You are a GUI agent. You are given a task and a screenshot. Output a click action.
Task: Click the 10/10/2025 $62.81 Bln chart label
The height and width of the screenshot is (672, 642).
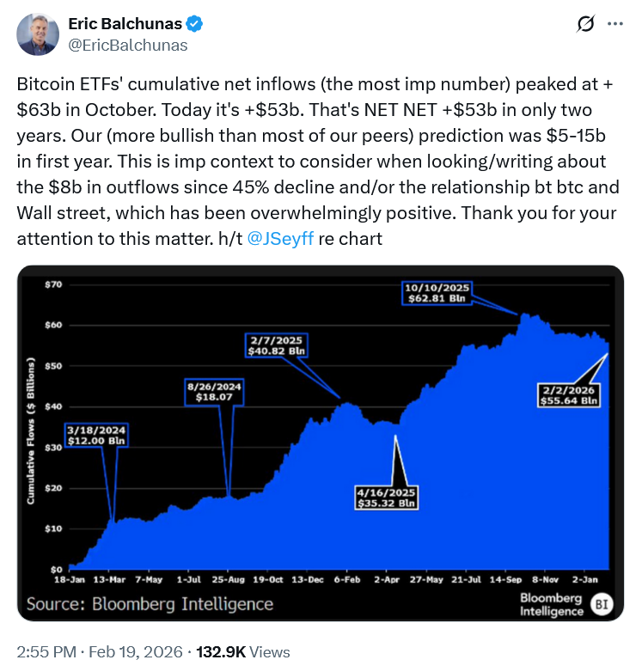(x=437, y=294)
